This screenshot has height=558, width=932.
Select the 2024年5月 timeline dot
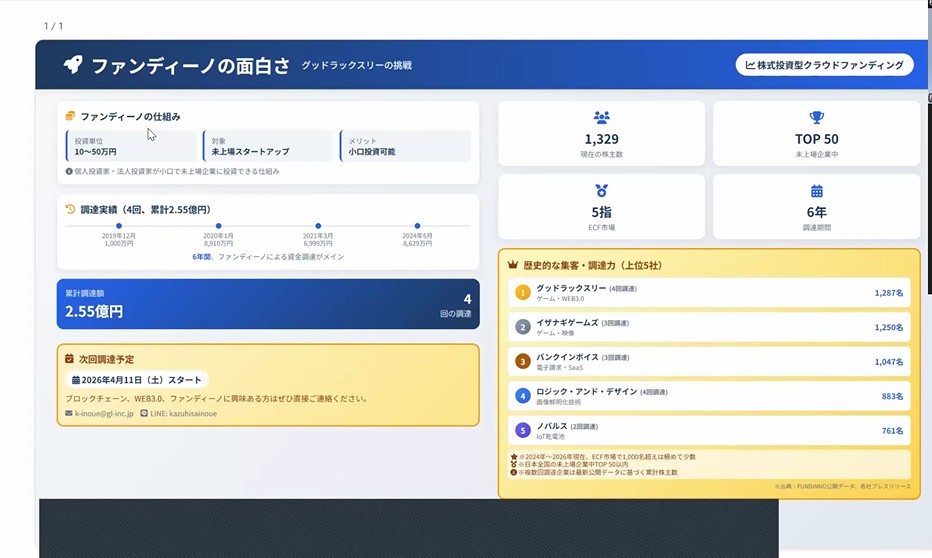(417, 226)
